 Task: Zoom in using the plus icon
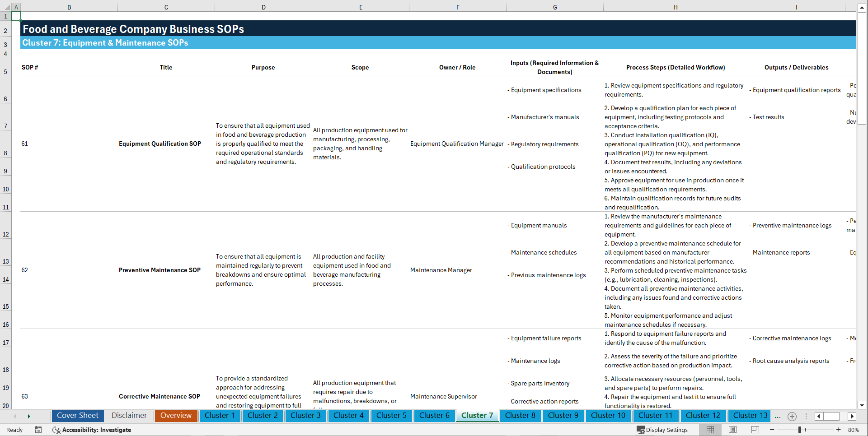pos(839,430)
